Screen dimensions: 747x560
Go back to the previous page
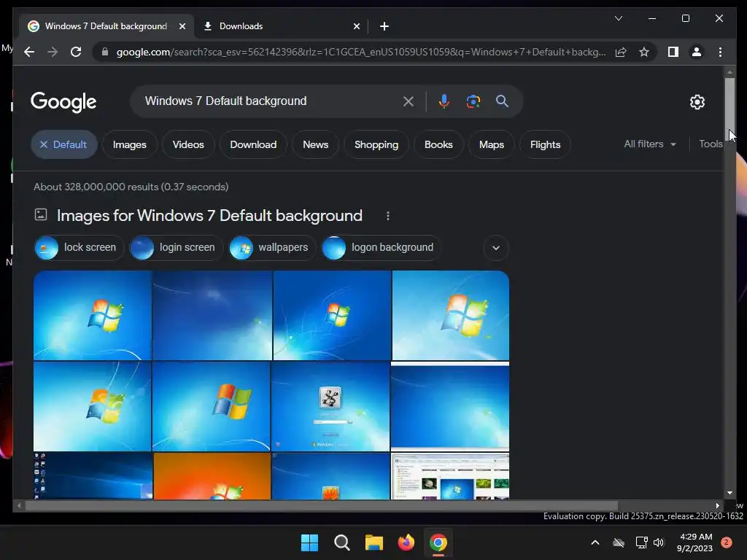[x=29, y=52]
